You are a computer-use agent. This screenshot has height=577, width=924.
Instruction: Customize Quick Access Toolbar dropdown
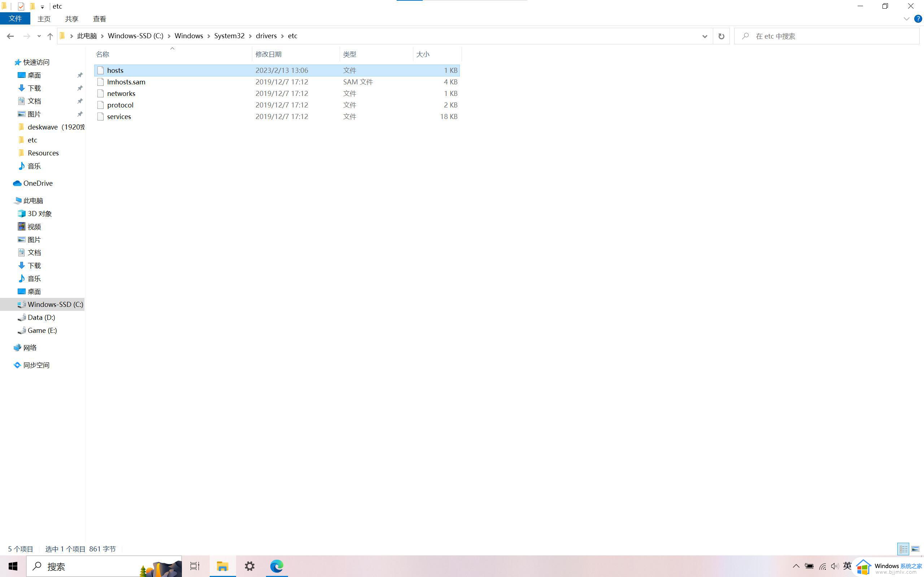coord(42,6)
